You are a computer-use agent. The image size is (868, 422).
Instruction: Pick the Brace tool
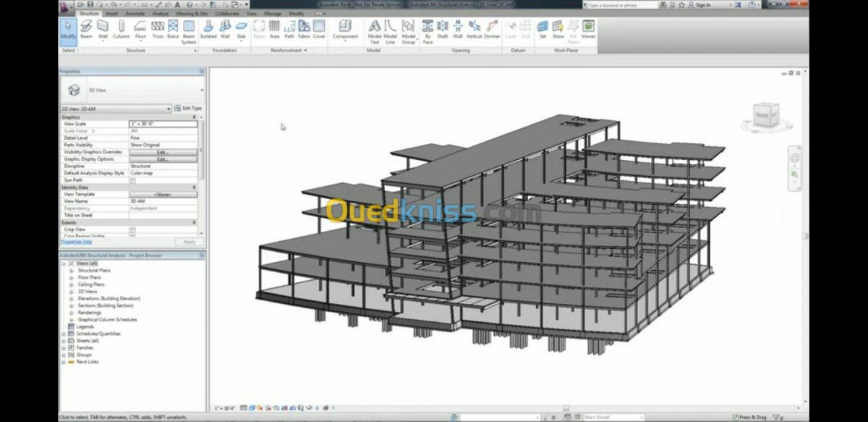173,30
